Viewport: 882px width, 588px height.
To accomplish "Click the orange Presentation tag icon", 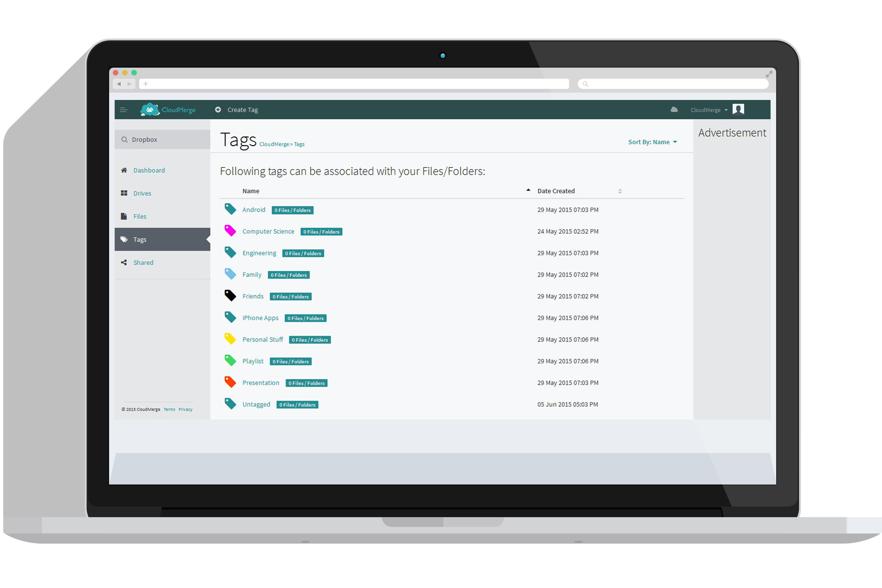I will [230, 382].
